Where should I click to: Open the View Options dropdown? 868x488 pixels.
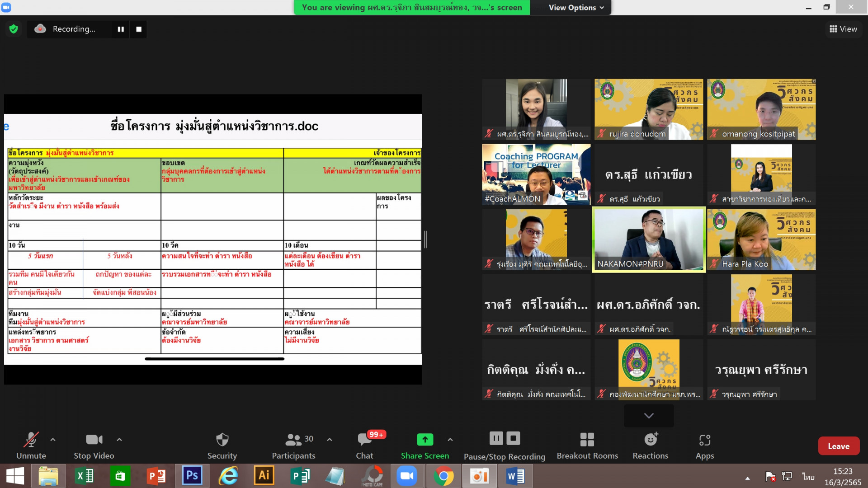pyautogui.click(x=576, y=8)
